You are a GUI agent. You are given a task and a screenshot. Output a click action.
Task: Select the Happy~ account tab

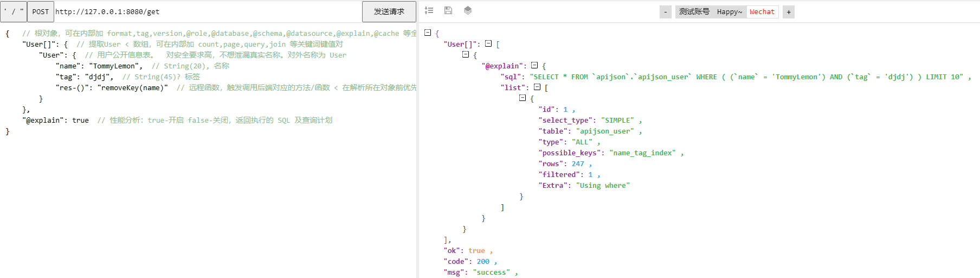(730, 12)
